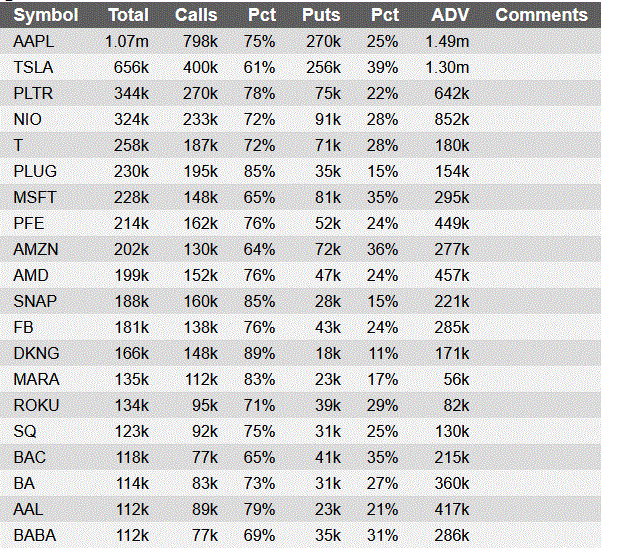Click AAPL total volume 1.07m
The image size is (633, 557).
coord(127,41)
